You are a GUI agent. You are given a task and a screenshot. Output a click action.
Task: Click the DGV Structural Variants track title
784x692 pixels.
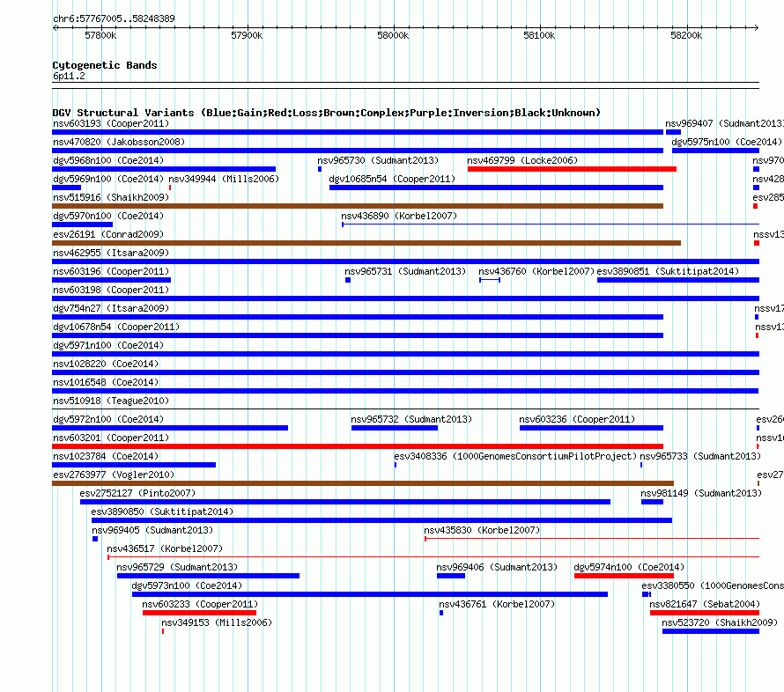click(x=327, y=113)
